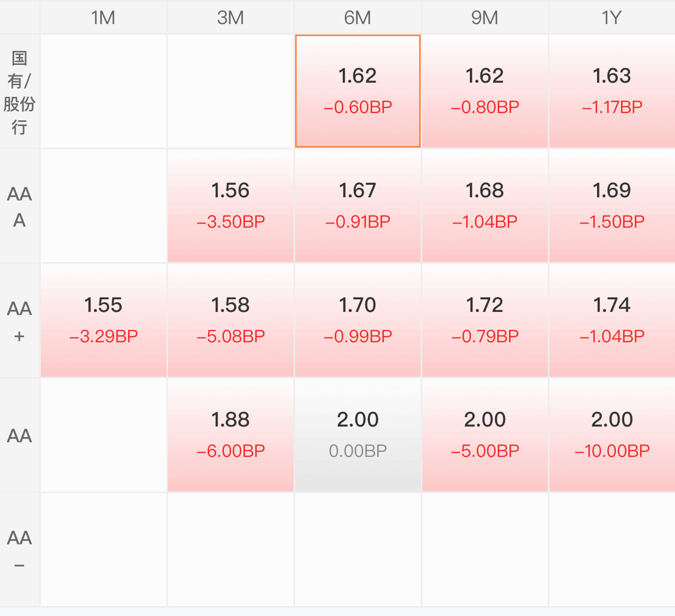Viewport: 675px width, 616px height.
Task: Select the 9M column header
Action: coord(485,17)
